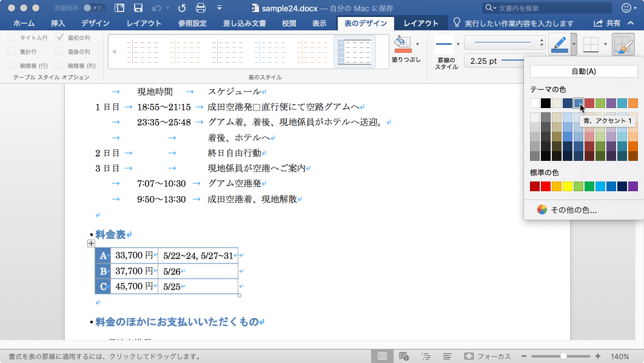The width and height of the screenshot is (644, 363).
Task: Click the document search field
Action: tap(546, 8)
